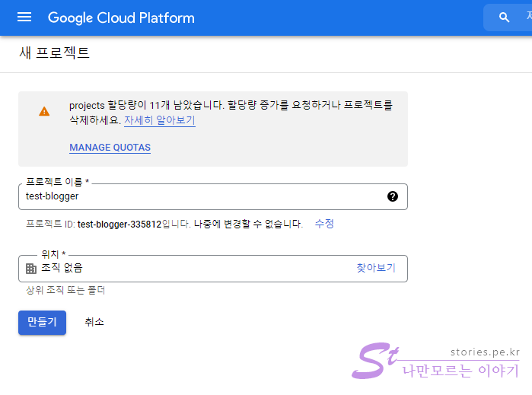Viewport: 532px width, 395px height.
Task: Click the organization building icon in location field
Action: pyautogui.click(x=31, y=269)
